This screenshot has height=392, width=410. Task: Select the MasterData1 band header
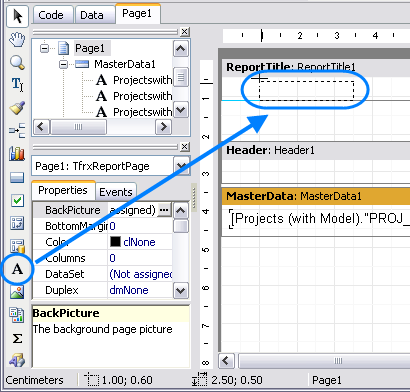coord(316,196)
